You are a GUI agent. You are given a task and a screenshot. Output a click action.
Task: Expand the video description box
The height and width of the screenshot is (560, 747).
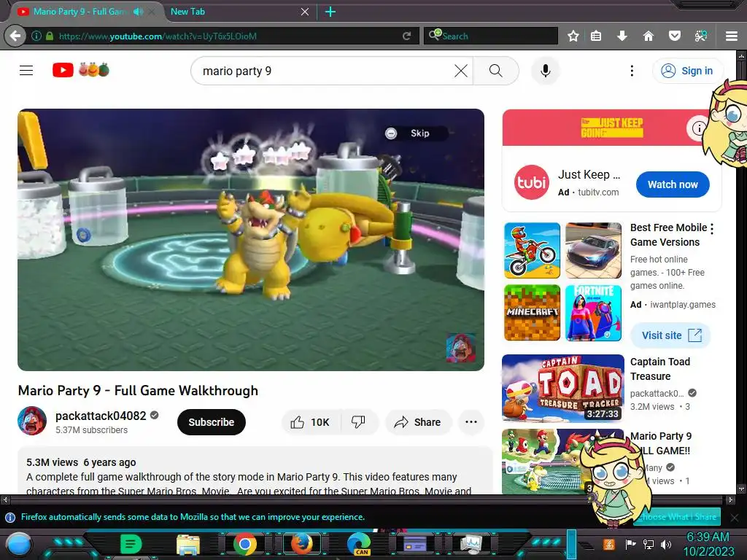click(x=255, y=470)
